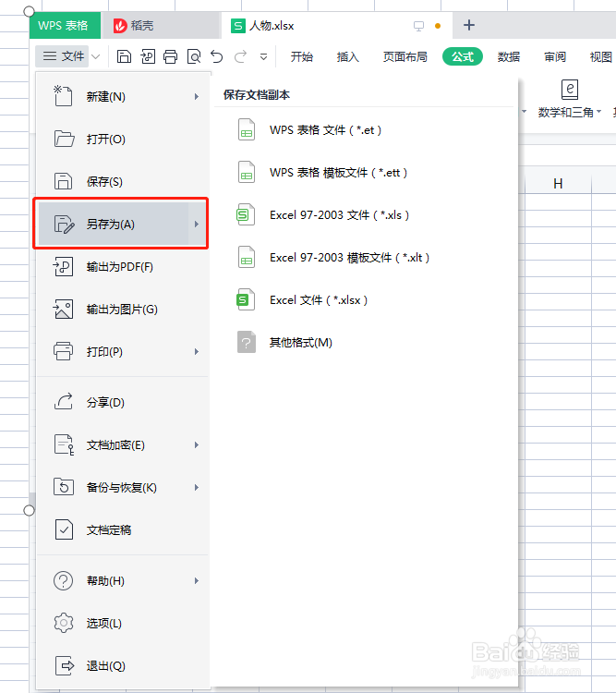Open the 文件 menu button

(63, 56)
